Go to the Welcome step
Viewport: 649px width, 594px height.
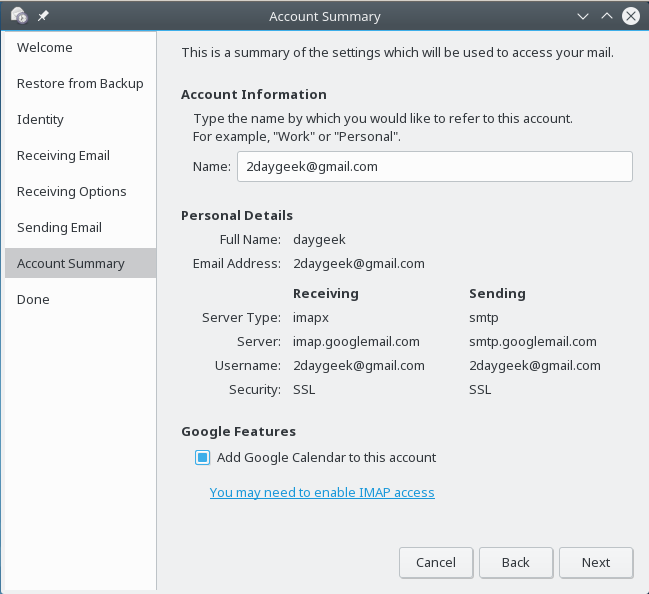pyautogui.click(x=45, y=48)
